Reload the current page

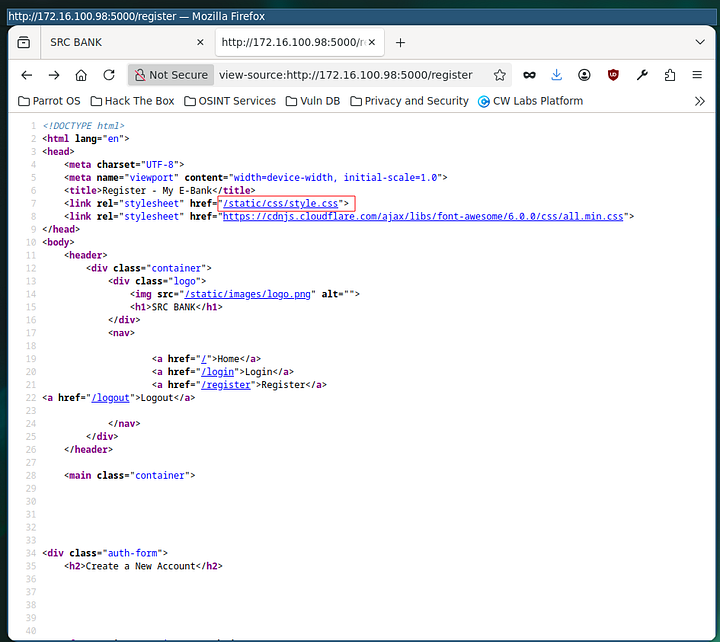[109, 75]
